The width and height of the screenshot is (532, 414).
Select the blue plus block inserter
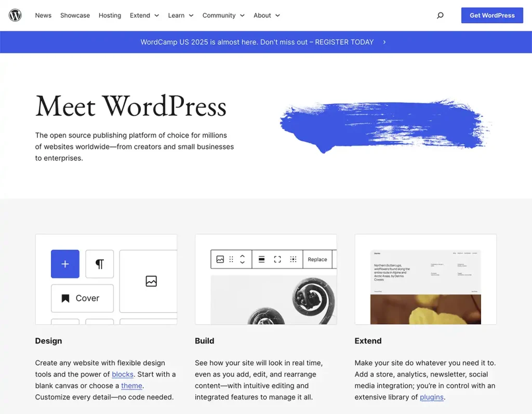click(x=64, y=264)
